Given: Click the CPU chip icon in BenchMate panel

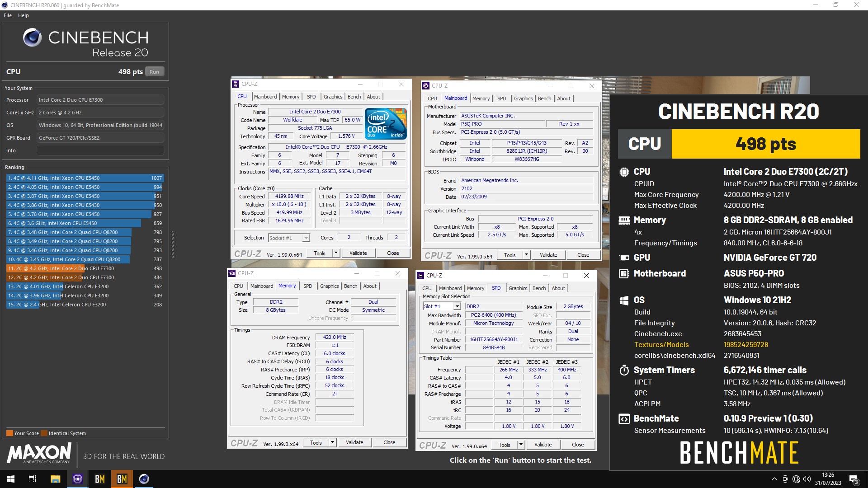Looking at the screenshot, I should pyautogui.click(x=624, y=172).
